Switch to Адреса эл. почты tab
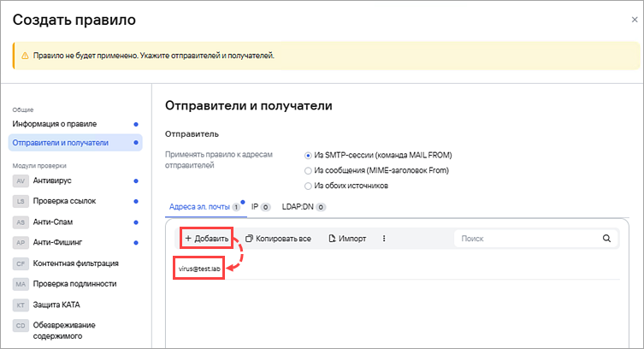 [204, 207]
